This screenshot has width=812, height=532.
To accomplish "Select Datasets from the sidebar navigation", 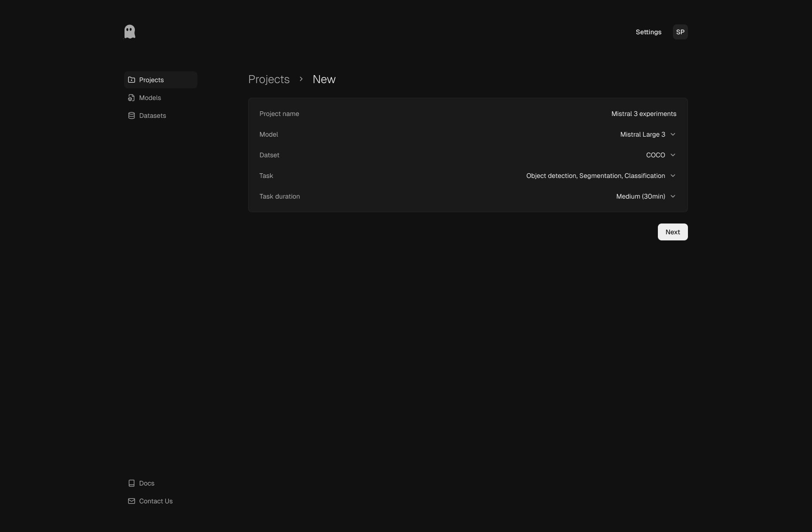I will click(152, 116).
